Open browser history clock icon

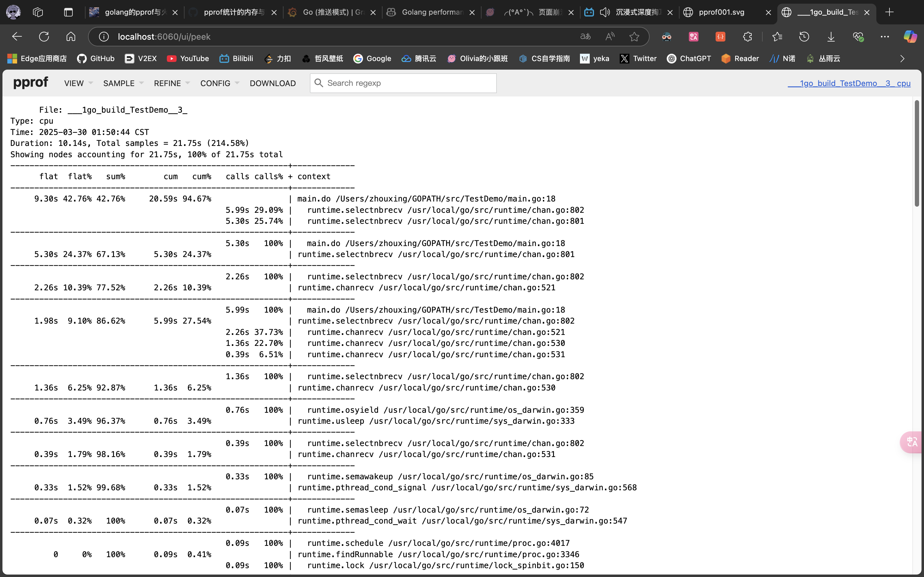coord(804,37)
